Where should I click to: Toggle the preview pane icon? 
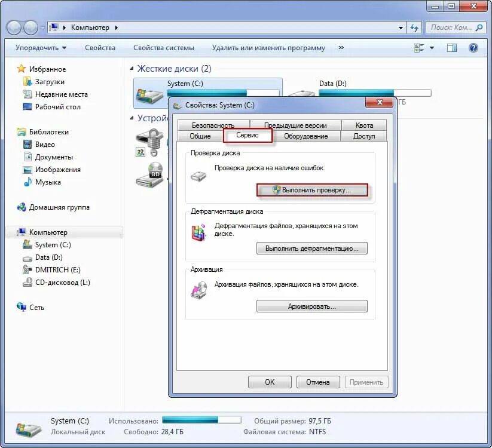451,48
